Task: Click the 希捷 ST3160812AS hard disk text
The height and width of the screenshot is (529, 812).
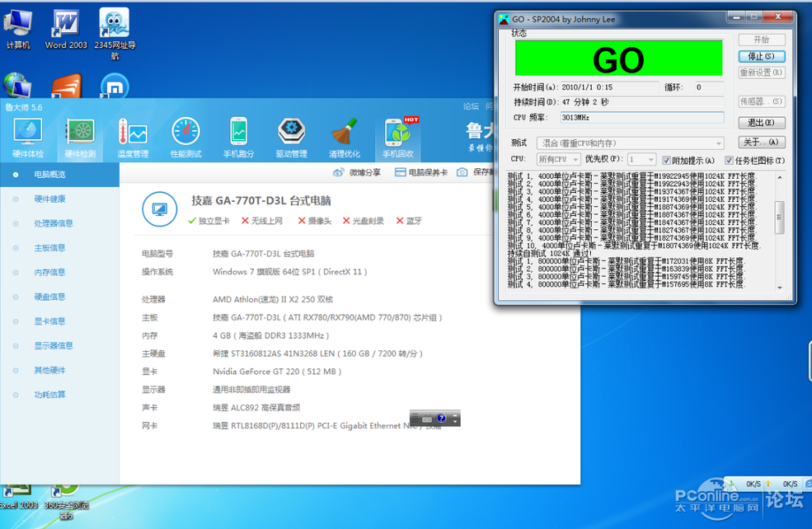Action: pos(317,353)
